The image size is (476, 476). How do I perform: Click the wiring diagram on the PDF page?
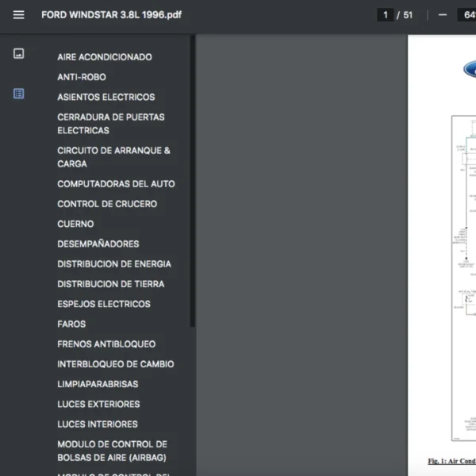(x=464, y=278)
